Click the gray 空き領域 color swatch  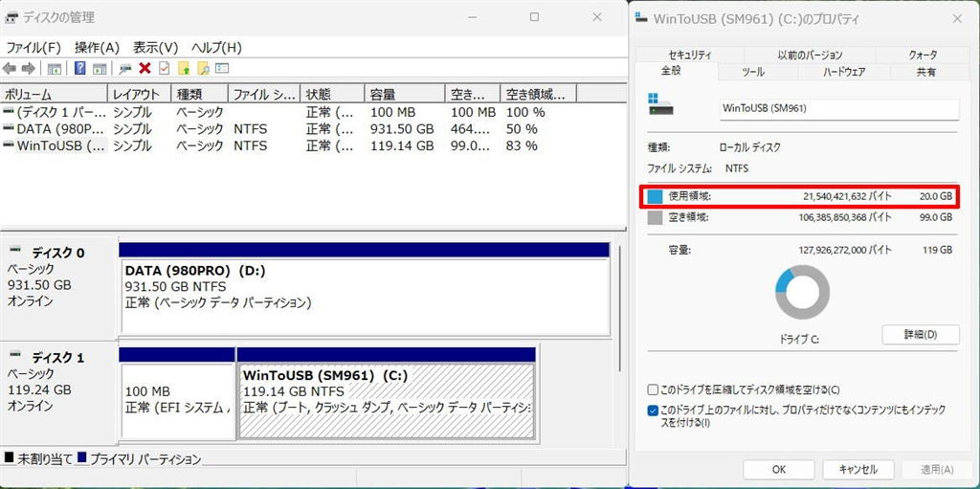[655, 217]
